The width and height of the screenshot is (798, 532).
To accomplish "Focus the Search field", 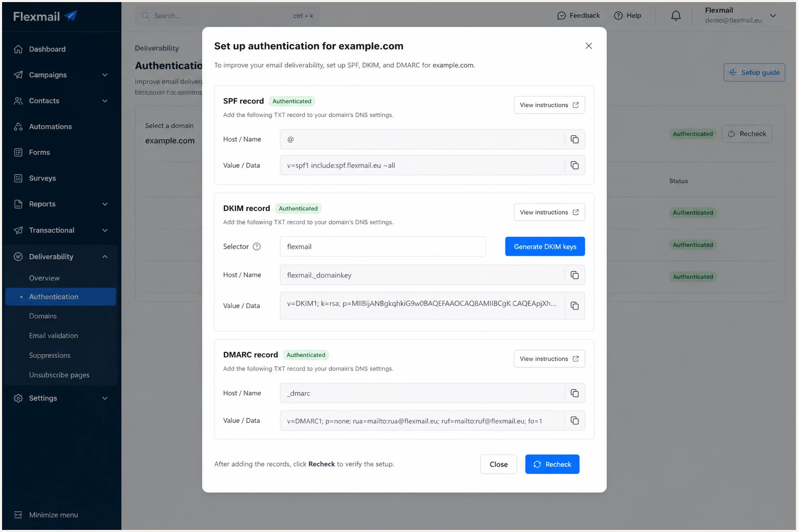I will coord(228,16).
